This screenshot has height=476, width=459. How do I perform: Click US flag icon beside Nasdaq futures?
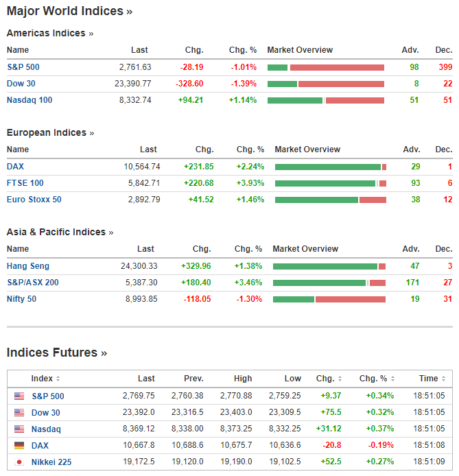[x=19, y=429]
